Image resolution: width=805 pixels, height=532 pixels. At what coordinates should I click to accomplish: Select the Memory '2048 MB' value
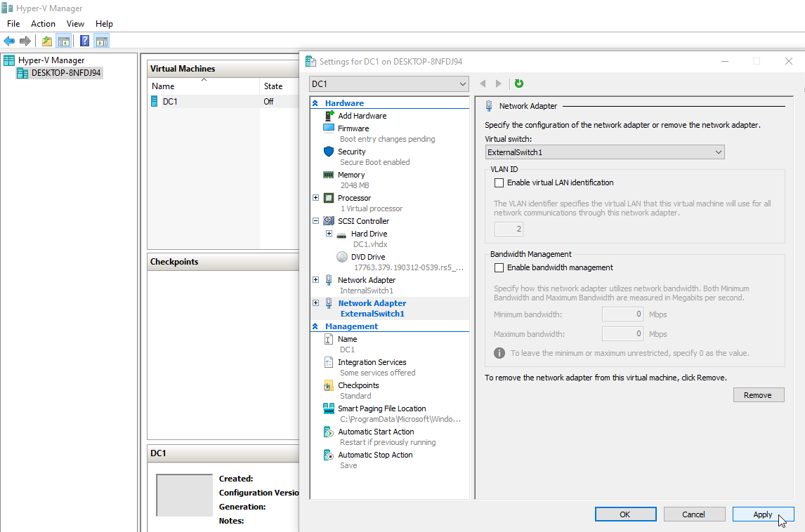(355, 185)
